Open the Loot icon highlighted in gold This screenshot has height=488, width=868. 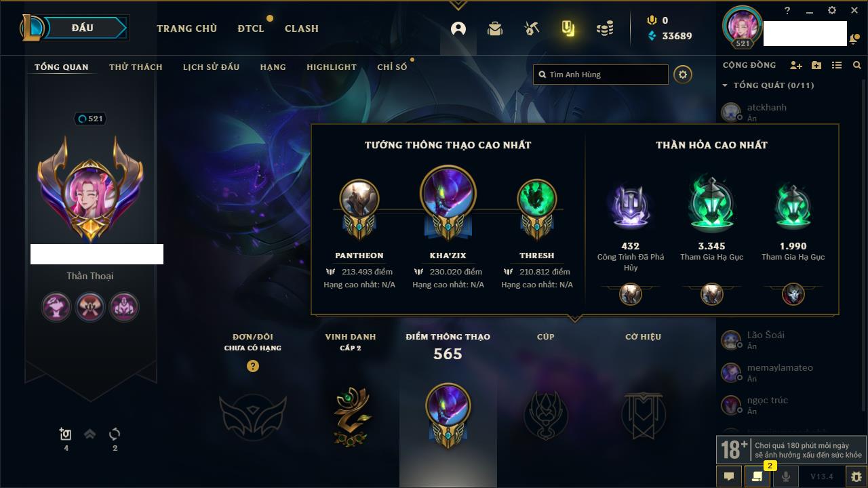pyautogui.click(x=568, y=28)
